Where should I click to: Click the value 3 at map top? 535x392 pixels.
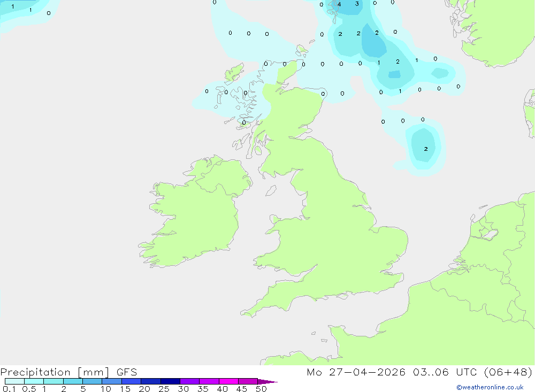tap(357, 4)
